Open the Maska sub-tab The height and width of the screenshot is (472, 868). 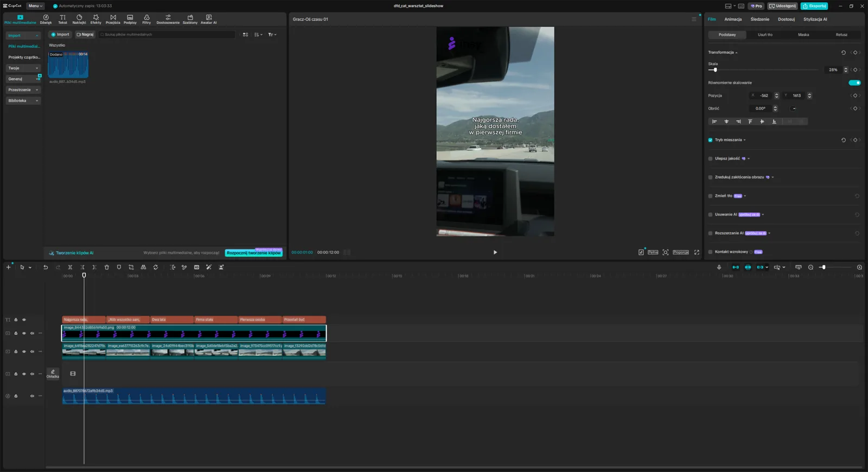tap(803, 35)
